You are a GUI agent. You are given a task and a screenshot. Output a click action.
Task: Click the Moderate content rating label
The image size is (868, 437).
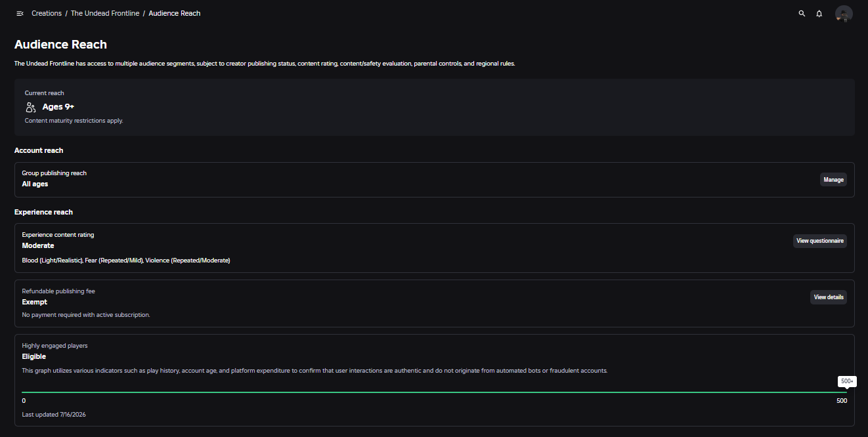38,245
